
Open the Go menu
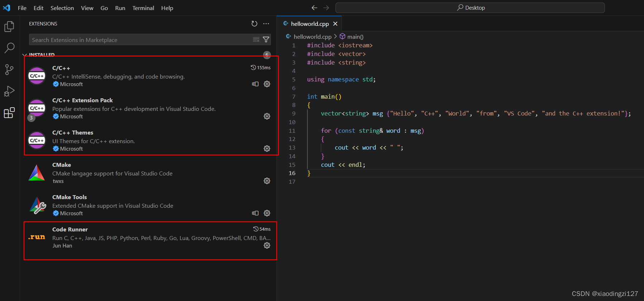tap(104, 8)
